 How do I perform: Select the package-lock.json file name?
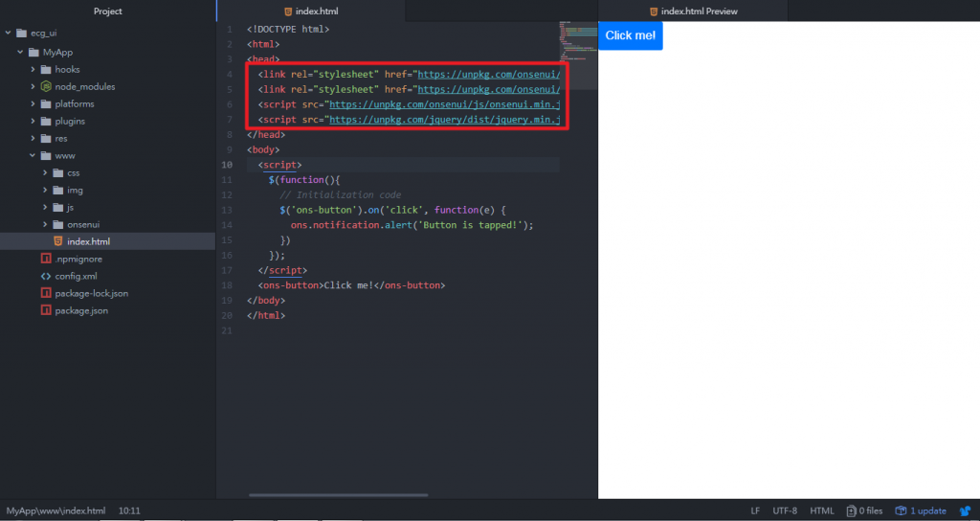click(x=92, y=293)
